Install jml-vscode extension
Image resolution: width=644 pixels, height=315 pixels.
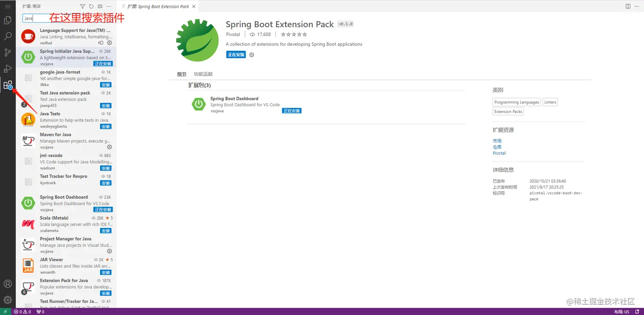[x=106, y=168]
